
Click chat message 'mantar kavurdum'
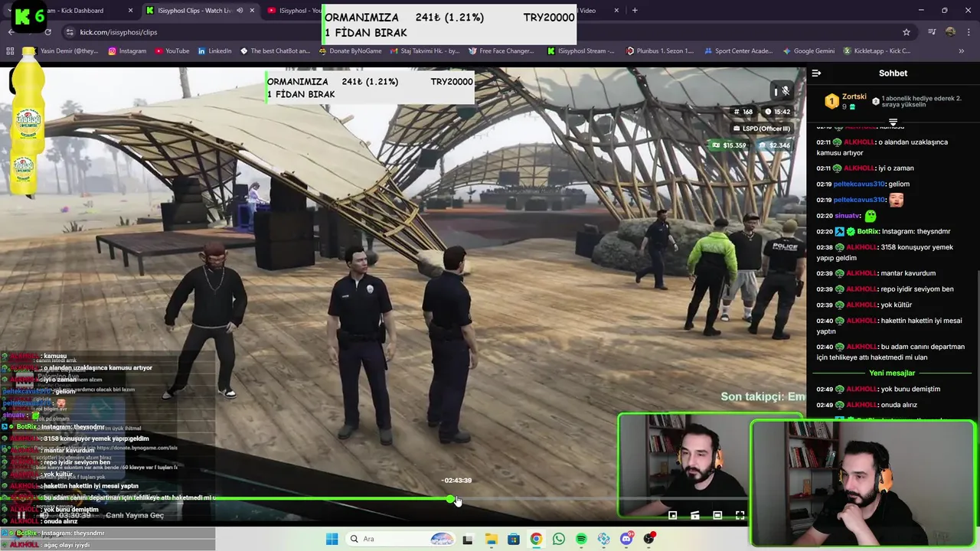point(908,273)
